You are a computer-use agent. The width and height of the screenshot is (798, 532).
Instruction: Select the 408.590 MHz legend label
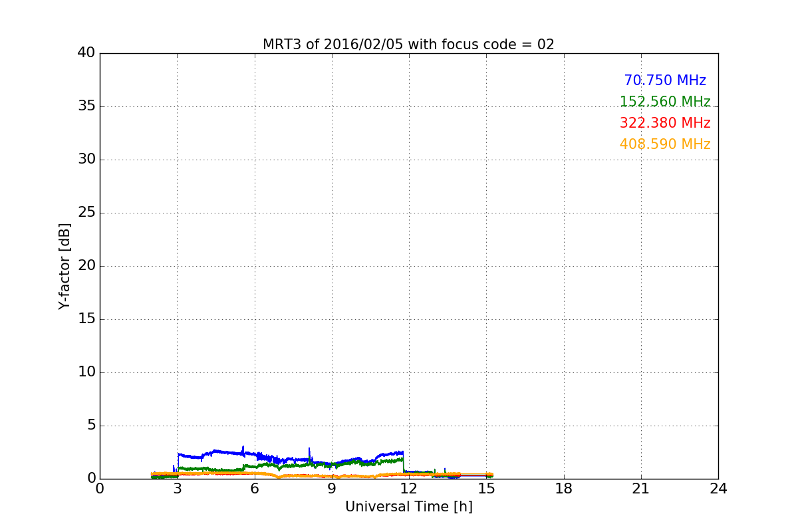pos(665,144)
